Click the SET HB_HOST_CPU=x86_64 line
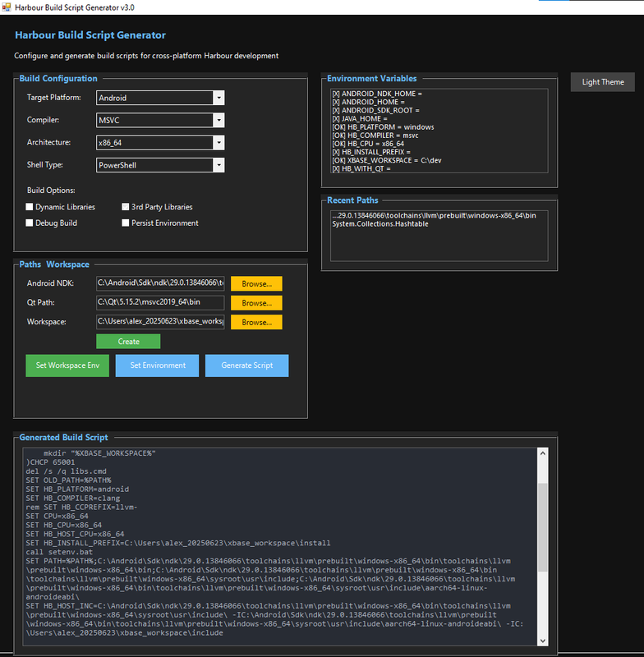 (75, 535)
